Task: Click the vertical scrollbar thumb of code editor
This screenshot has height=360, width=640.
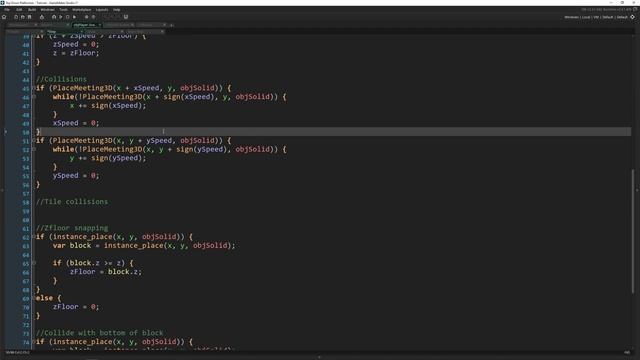Action: click(x=633, y=231)
